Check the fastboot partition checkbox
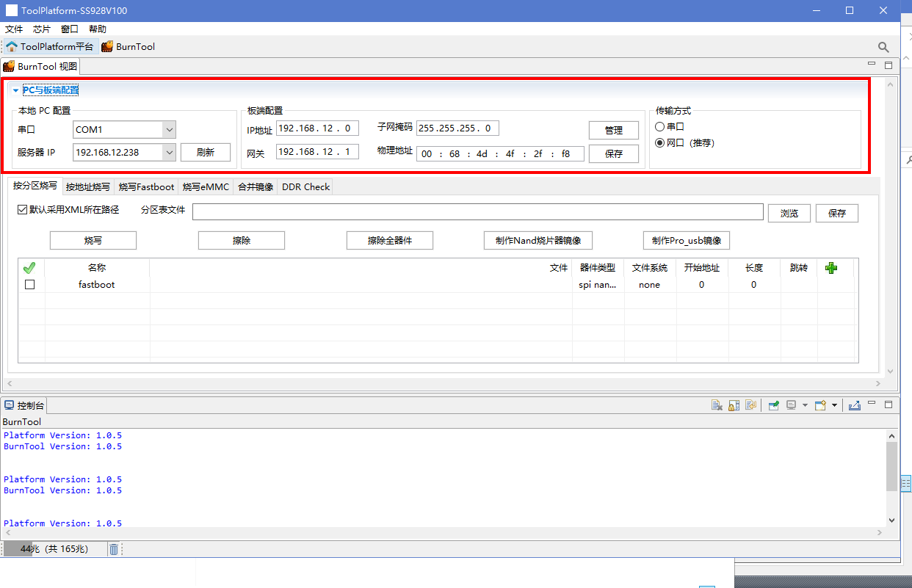 [x=30, y=285]
